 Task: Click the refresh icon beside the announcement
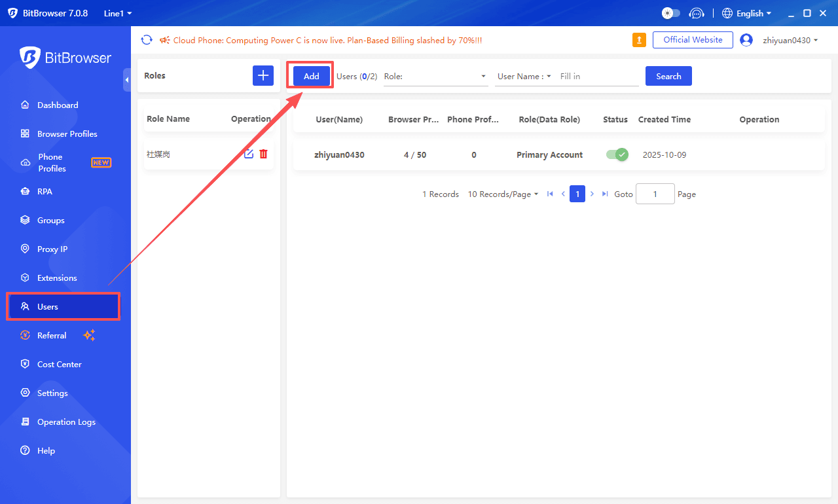click(147, 40)
